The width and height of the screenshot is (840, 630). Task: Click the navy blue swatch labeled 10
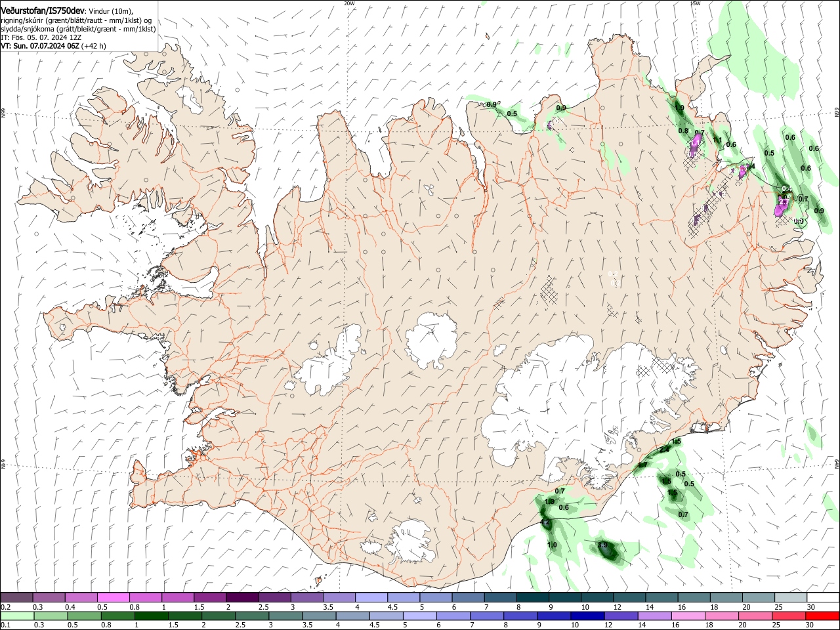pyautogui.click(x=588, y=616)
